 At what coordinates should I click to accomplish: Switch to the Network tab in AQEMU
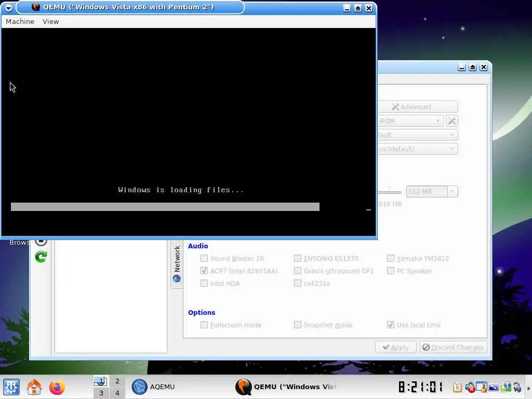coord(177,264)
